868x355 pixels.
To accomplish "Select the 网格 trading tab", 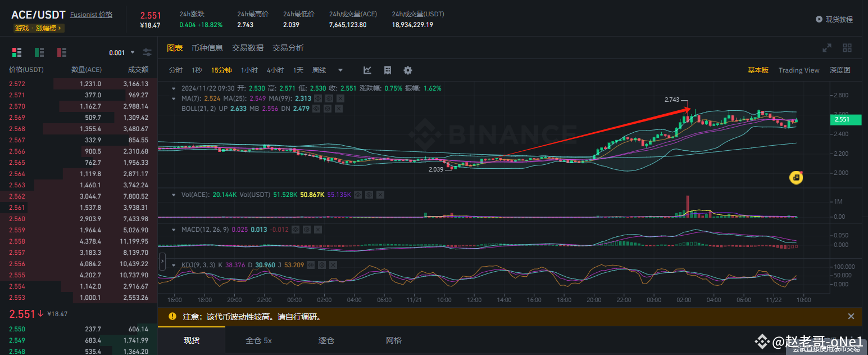I will coord(394,340).
